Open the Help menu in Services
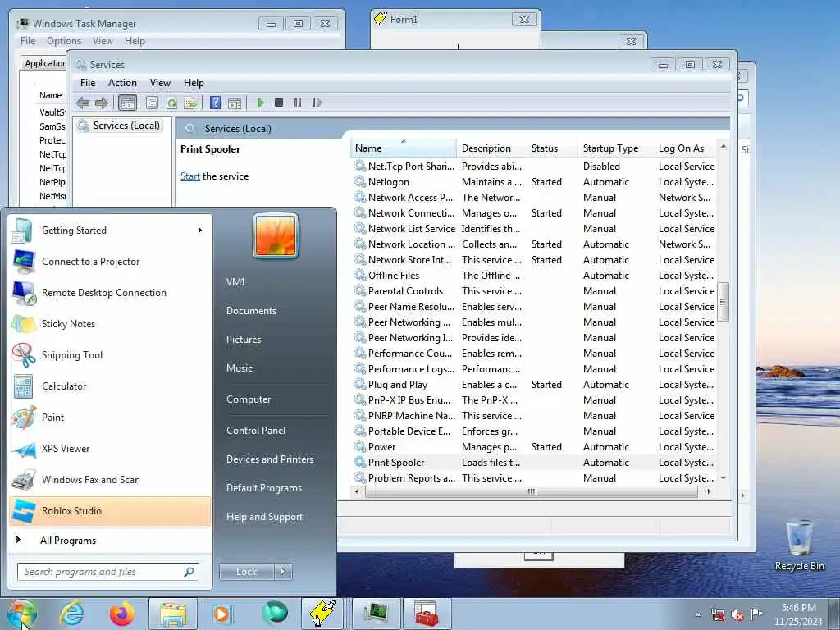 tap(194, 83)
